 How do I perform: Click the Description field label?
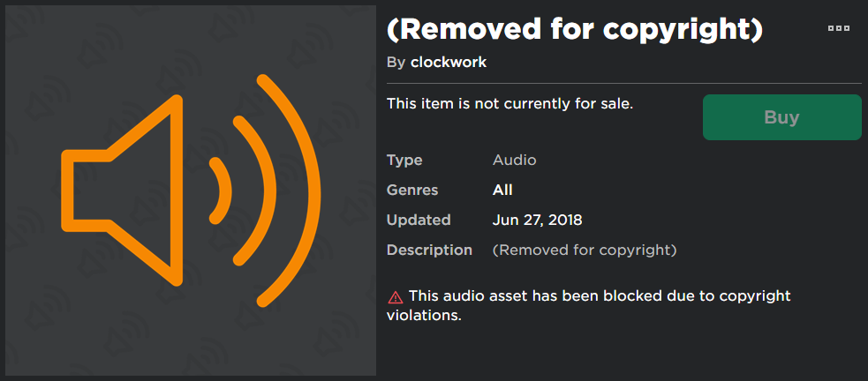coord(429,250)
